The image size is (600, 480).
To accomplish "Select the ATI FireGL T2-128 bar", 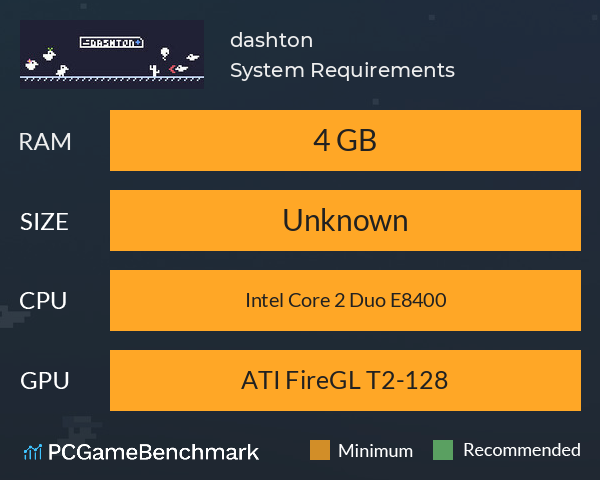I will (345, 380).
